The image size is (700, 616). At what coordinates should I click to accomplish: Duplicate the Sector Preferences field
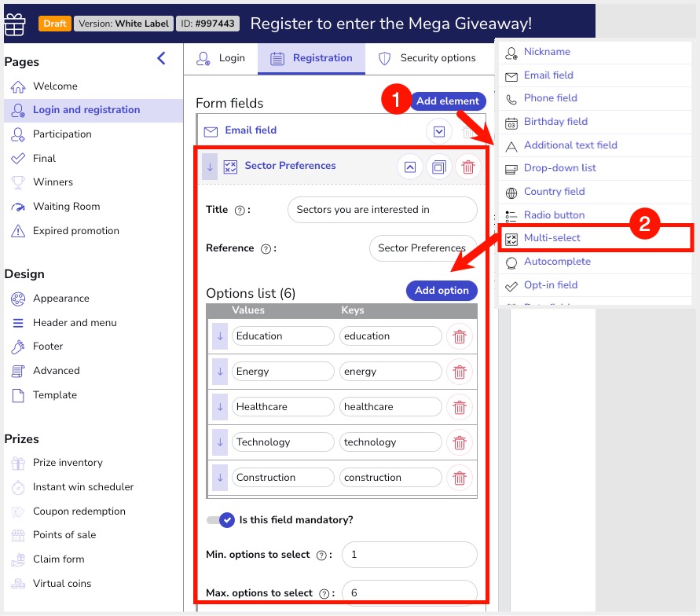tap(439, 167)
